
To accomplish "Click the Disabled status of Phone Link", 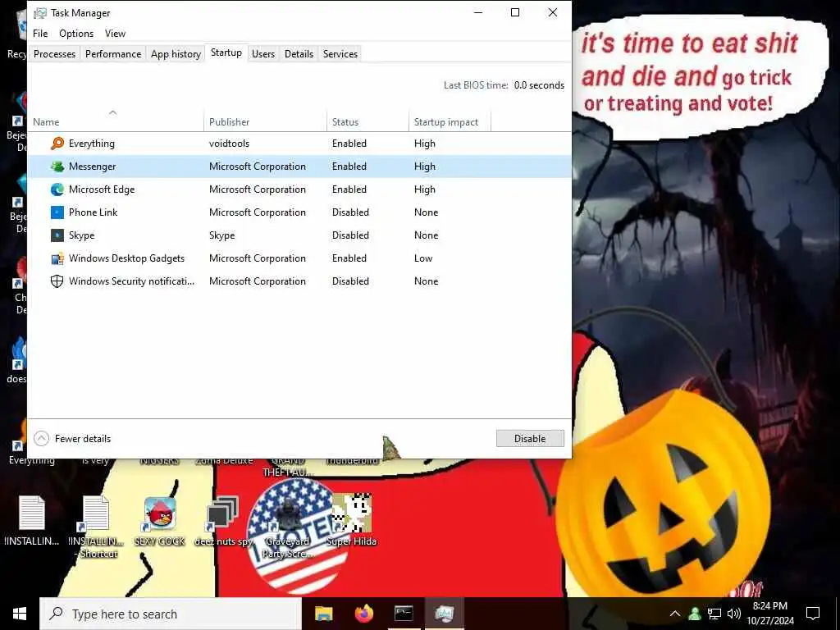I will (350, 212).
